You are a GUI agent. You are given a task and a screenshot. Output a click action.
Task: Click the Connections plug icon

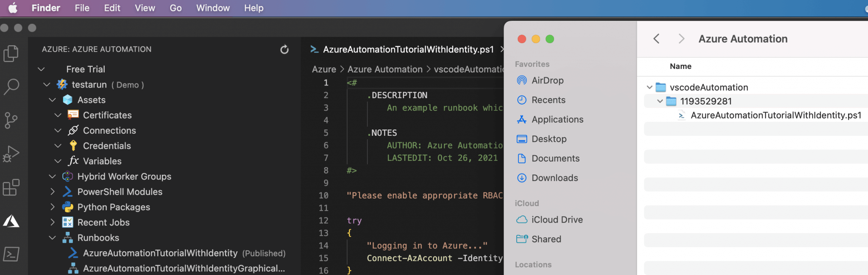point(73,130)
